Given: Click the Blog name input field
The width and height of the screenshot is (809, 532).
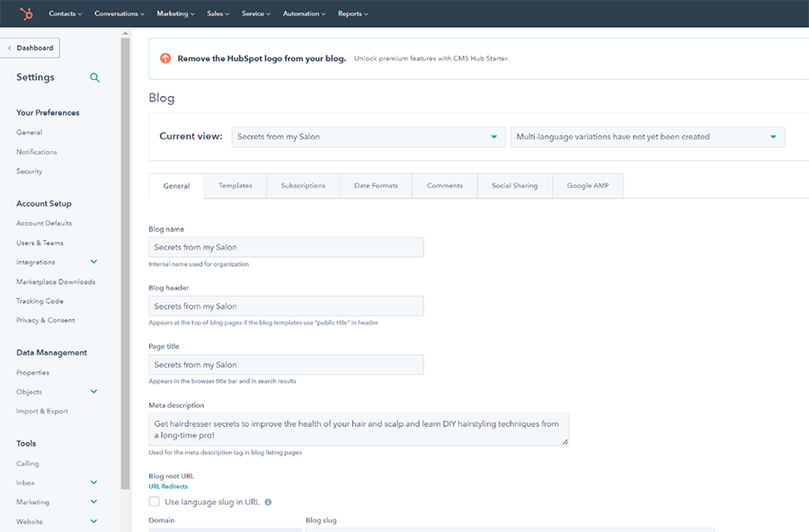Looking at the screenshot, I should point(287,247).
